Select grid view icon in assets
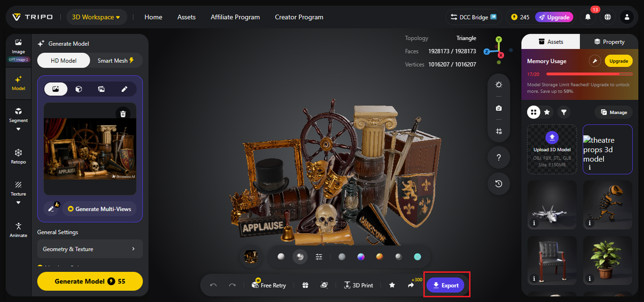This screenshot has height=302, width=644. click(534, 112)
